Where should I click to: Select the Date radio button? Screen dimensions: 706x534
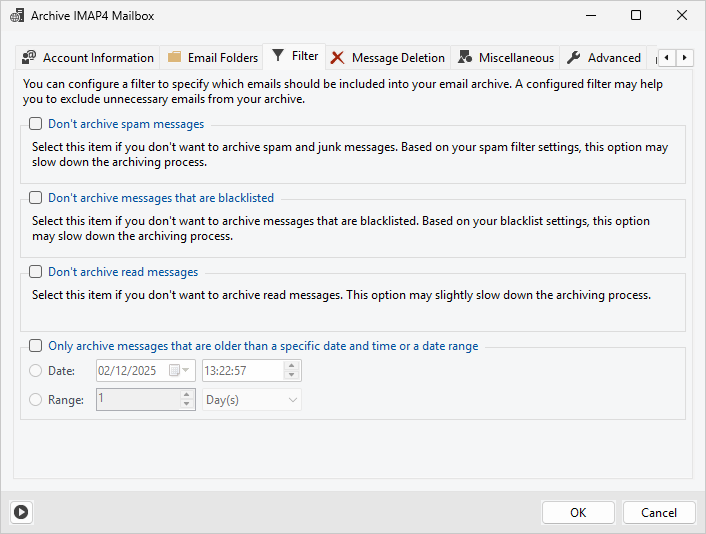click(36, 371)
